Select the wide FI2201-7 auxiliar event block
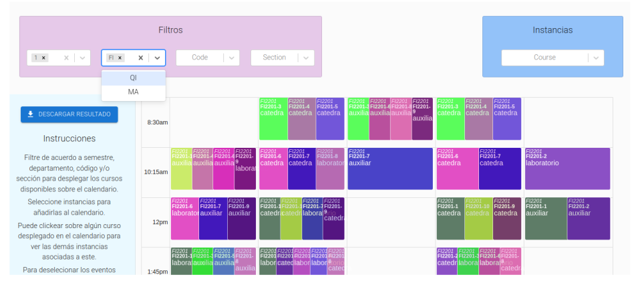Screen dimensions: 644x285 [x=390, y=169]
